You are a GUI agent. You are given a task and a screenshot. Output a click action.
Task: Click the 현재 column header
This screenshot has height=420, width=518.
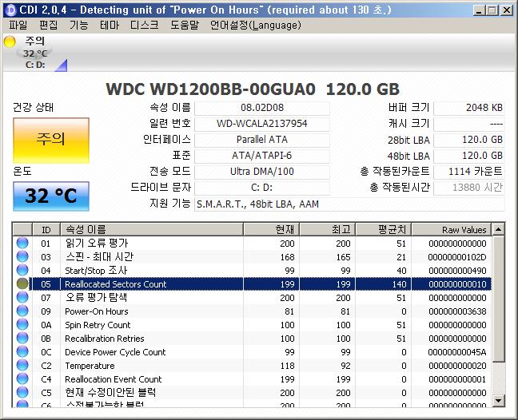[271, 229]
